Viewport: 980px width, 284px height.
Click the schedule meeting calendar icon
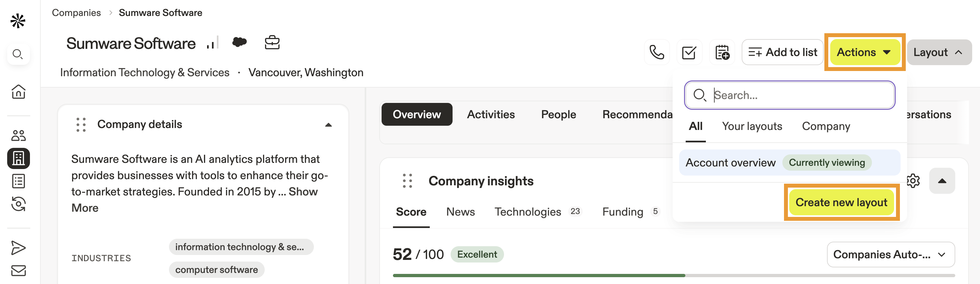point(722,52)
